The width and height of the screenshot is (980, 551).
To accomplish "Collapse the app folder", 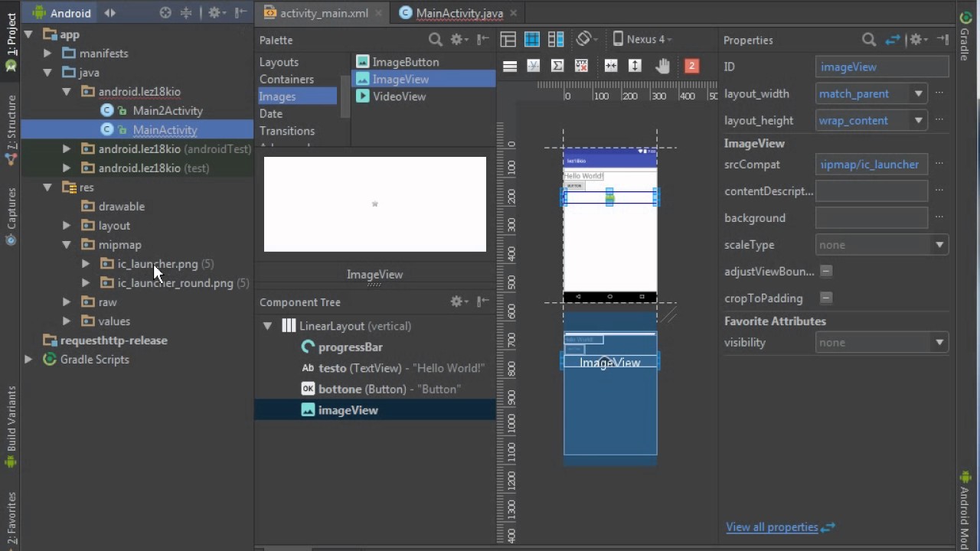I will (28, 34).
